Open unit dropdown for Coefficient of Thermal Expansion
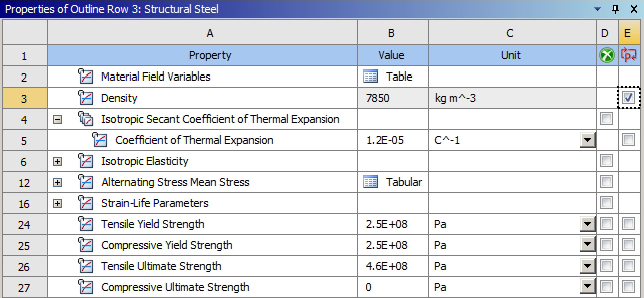This screenshot has height=298, width=644. [x=588, y=140]
